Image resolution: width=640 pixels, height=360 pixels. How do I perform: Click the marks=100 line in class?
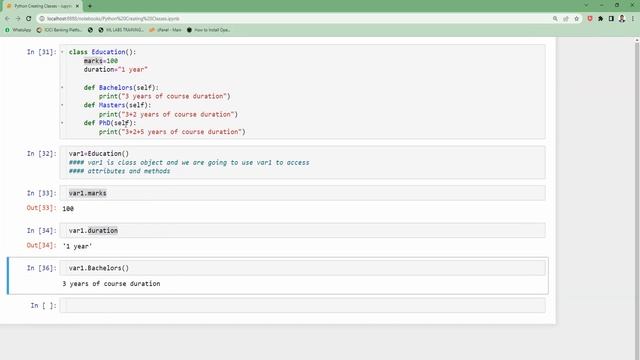click(x=101, y=61)
